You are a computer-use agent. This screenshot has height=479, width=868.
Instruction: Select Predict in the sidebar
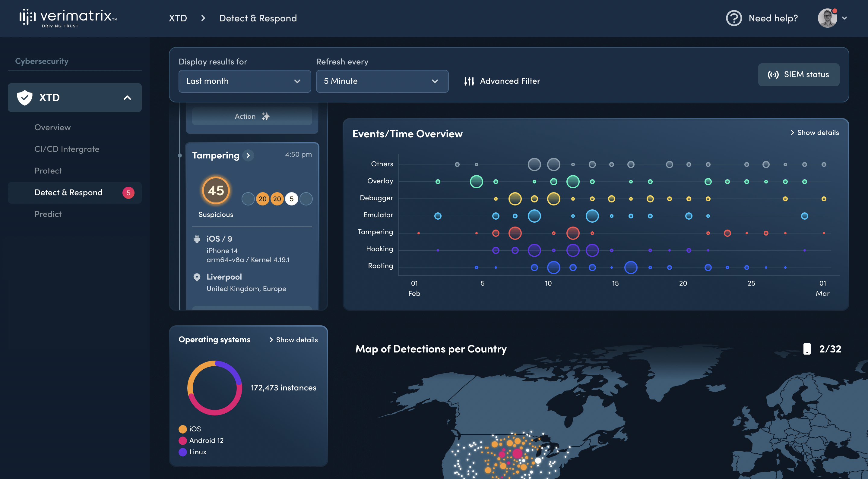[48, 214]
